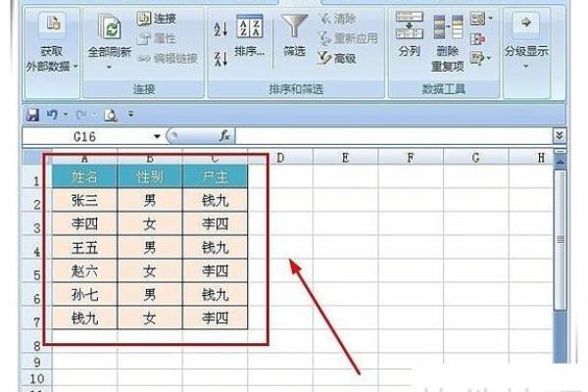
Task: Click 重新应用 (Reapply) filter button
Action: tap(348, 38)
